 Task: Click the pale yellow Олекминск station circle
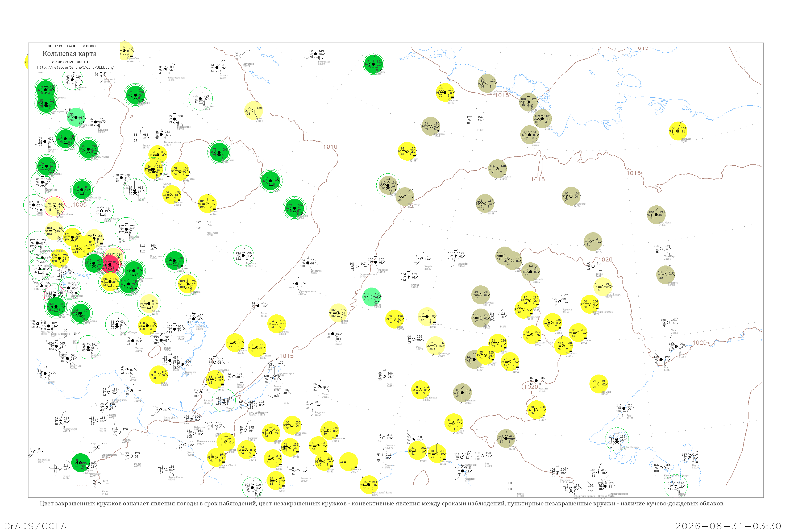click(x=427, y=317)
